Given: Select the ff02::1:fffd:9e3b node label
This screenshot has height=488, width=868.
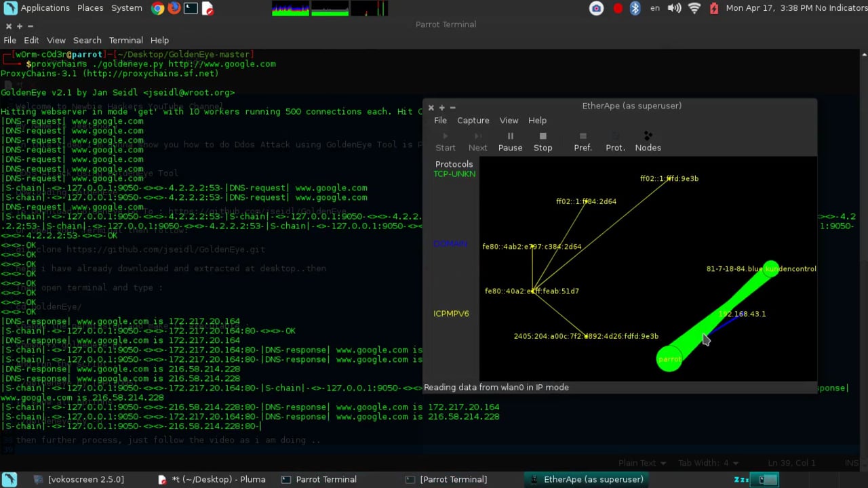Looking at the screenshot, I should 669,179.
